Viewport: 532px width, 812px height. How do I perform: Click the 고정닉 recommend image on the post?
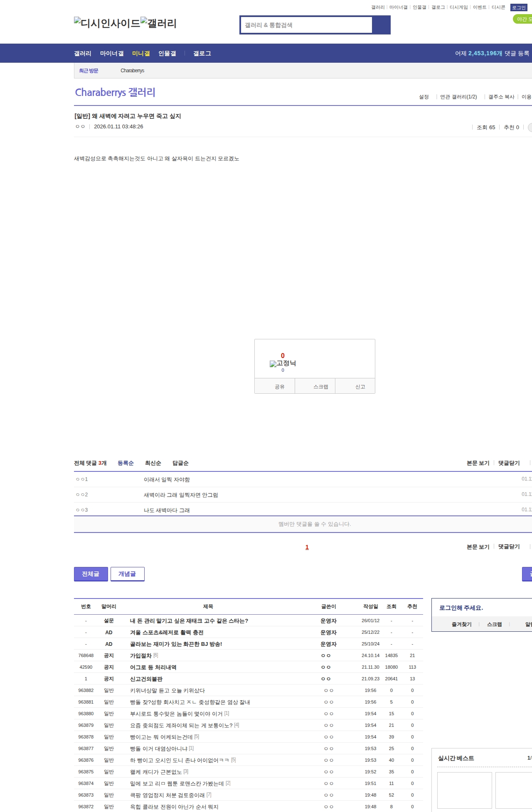point(283,363)
